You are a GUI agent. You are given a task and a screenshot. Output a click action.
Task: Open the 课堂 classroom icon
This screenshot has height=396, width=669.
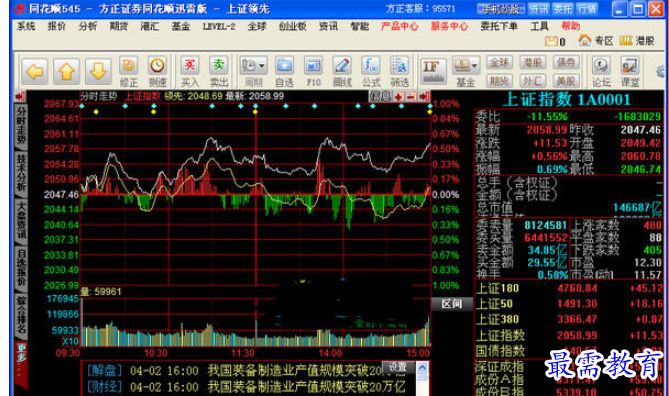[x=630, y=71]
